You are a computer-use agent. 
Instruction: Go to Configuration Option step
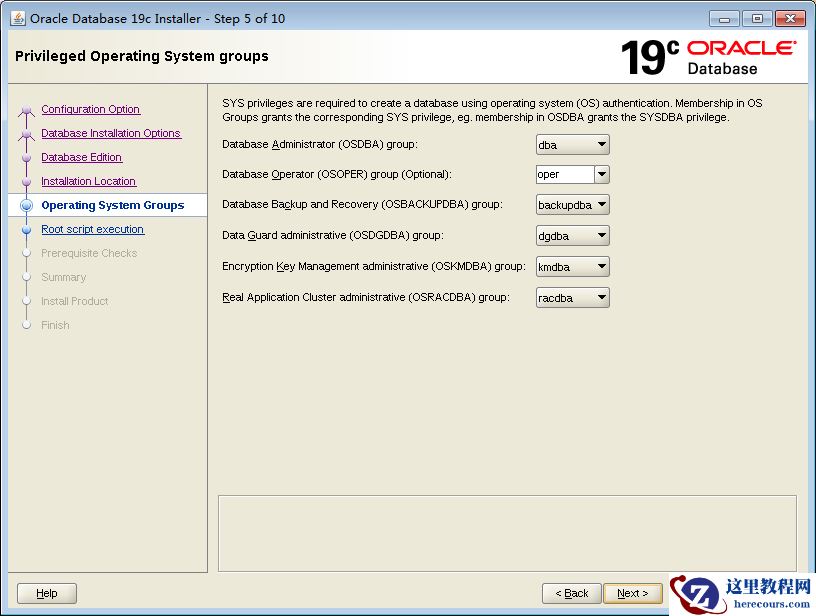point(91,109)
